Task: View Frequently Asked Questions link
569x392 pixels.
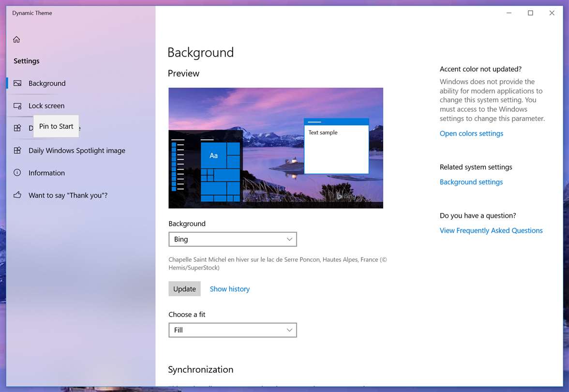Action: pyautogui.click(x=492, y=230)
